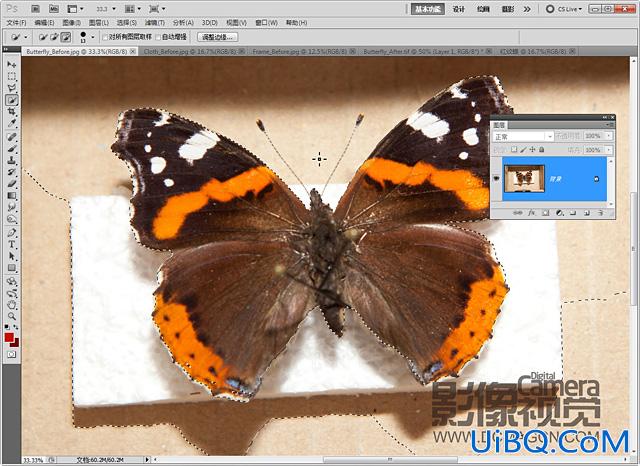
Task: Click the Add layer mask icon
Action: [x=545, y=213]
